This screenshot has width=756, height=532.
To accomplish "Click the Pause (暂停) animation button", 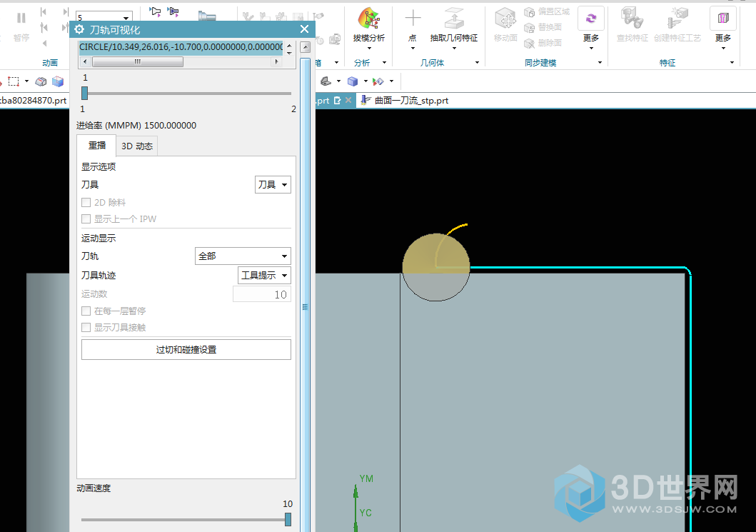I will [x=21, y=25].
